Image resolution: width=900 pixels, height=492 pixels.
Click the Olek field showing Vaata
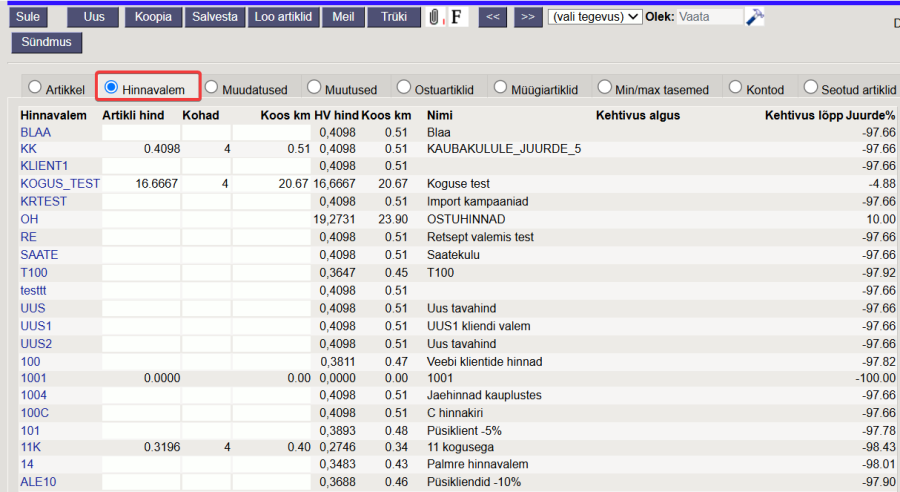coord(709,17)
